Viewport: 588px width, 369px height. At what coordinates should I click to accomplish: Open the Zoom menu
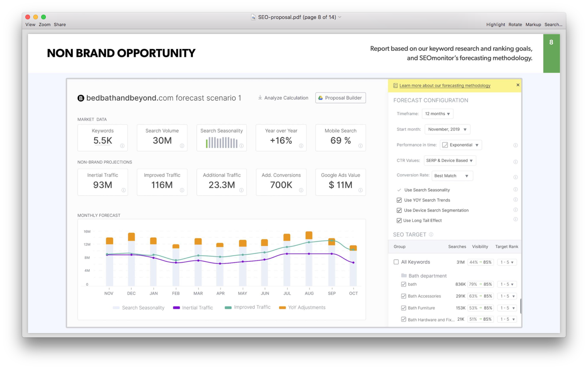pos(44,24)
